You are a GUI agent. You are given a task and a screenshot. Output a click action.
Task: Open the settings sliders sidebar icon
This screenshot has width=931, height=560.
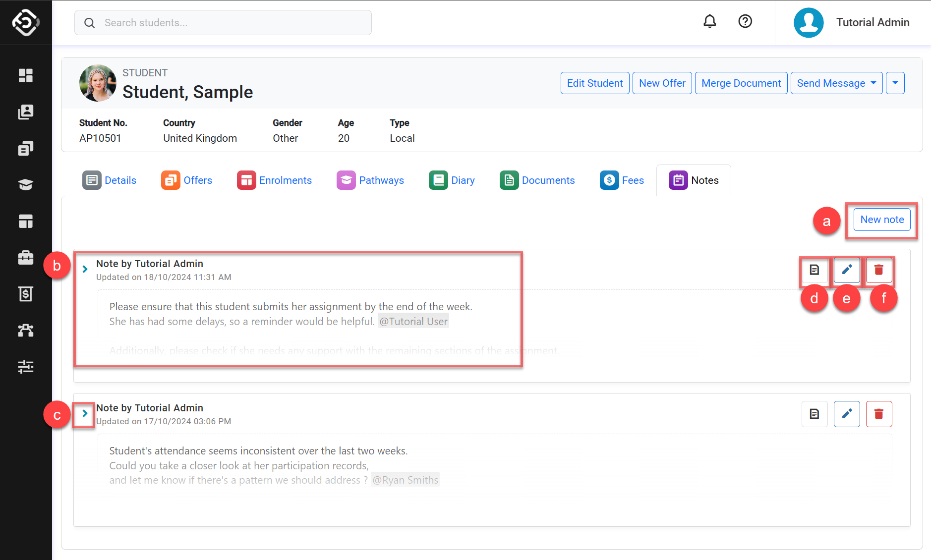(x=26, y=367)
